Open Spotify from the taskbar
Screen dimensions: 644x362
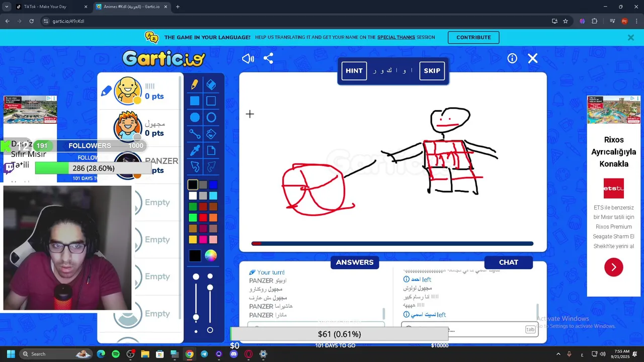pos(116,354)
